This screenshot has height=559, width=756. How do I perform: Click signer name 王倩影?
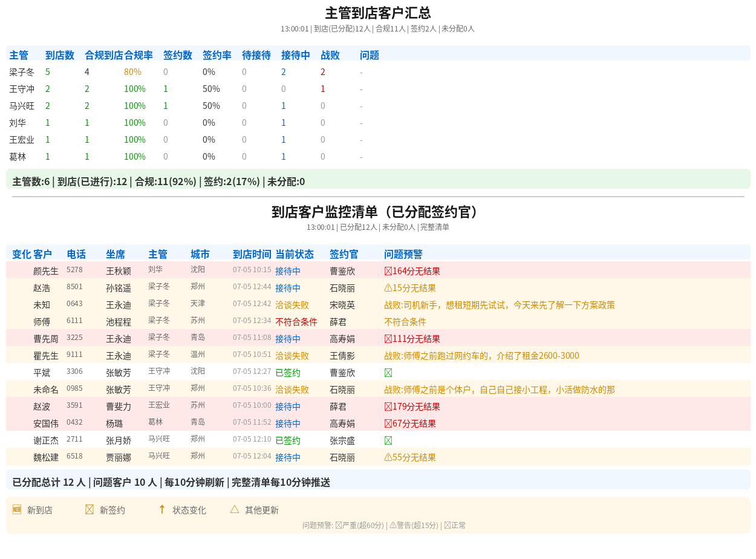[342, 356]
